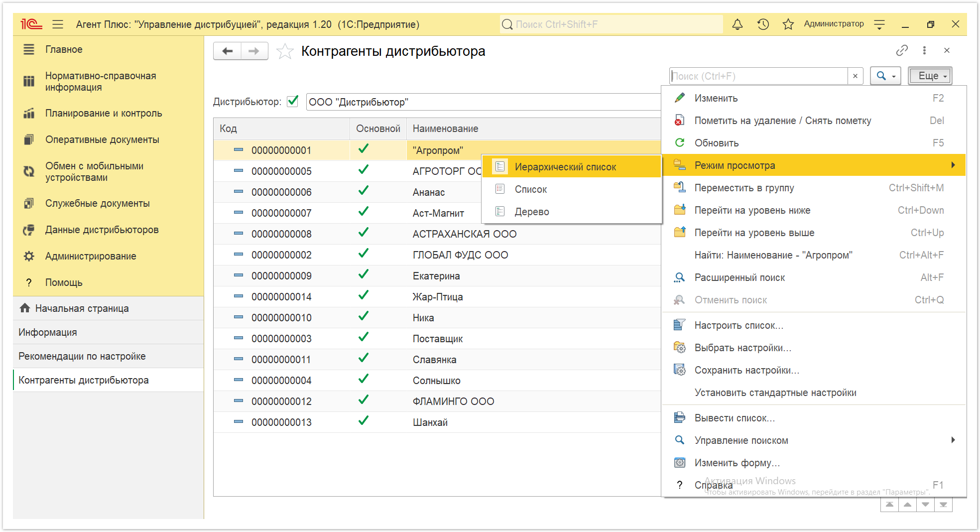Image resolution: width=980 pixels, height=532 pixels.
Task: Expand the Режим просмотра submenu arrow
Action: tap(953, 165)
